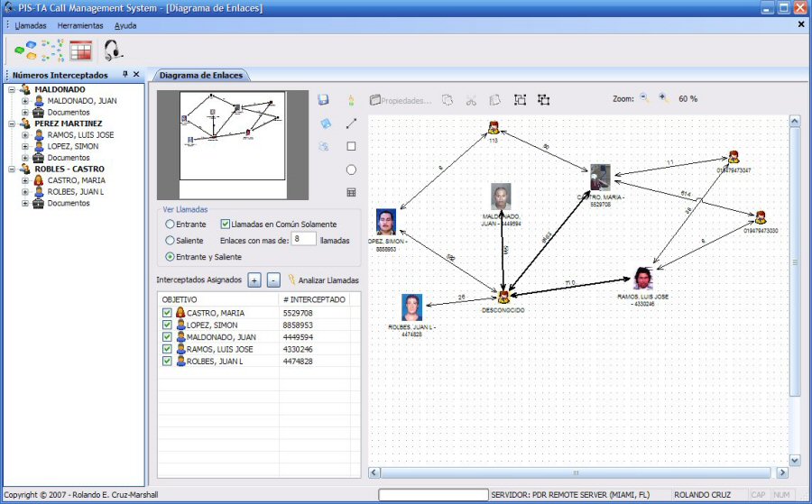Click the zoom in magnifier icon
This screenshot has height=504, width=812.
(x=664, y=98)
